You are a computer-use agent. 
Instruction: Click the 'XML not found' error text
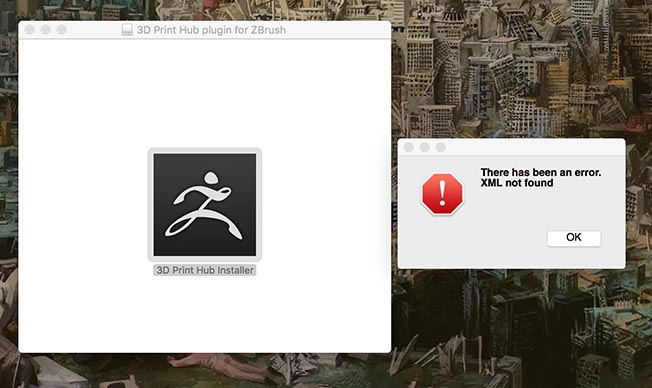(x=517, y=183)
